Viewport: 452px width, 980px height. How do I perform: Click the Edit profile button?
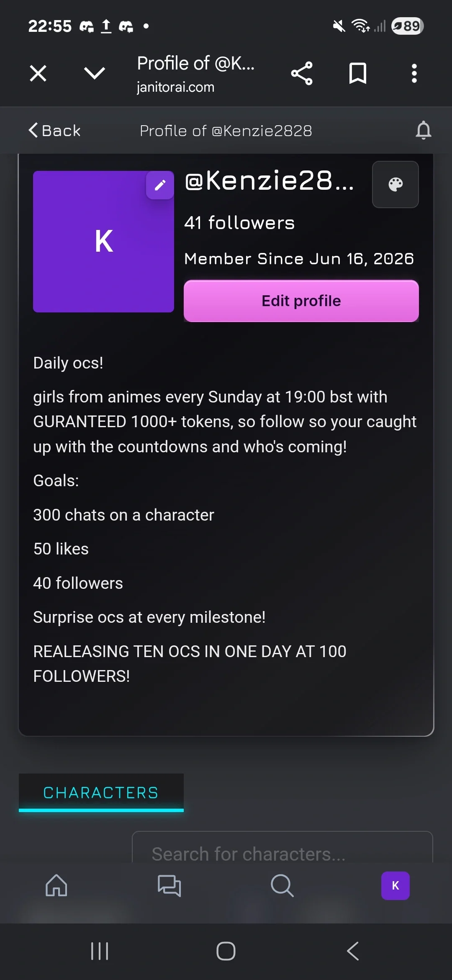point(301,301)
